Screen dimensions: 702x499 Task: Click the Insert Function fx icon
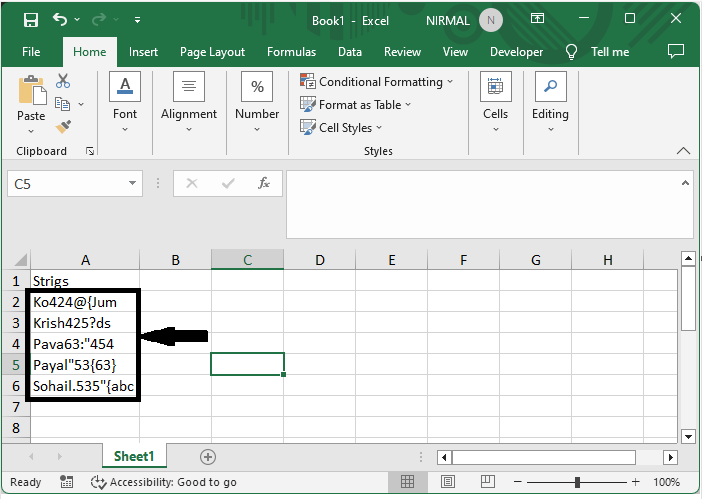coord(264,183)
